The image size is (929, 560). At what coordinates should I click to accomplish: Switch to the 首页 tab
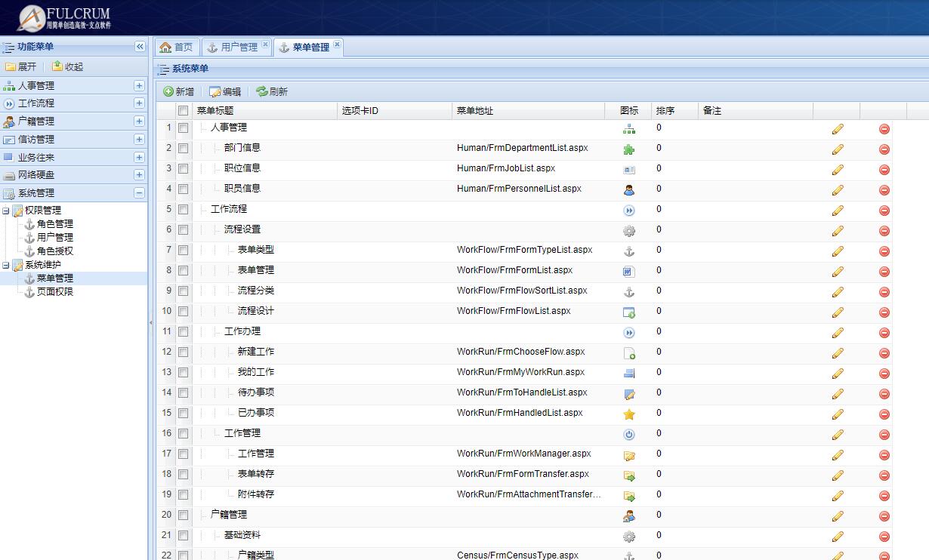(176, 46)
